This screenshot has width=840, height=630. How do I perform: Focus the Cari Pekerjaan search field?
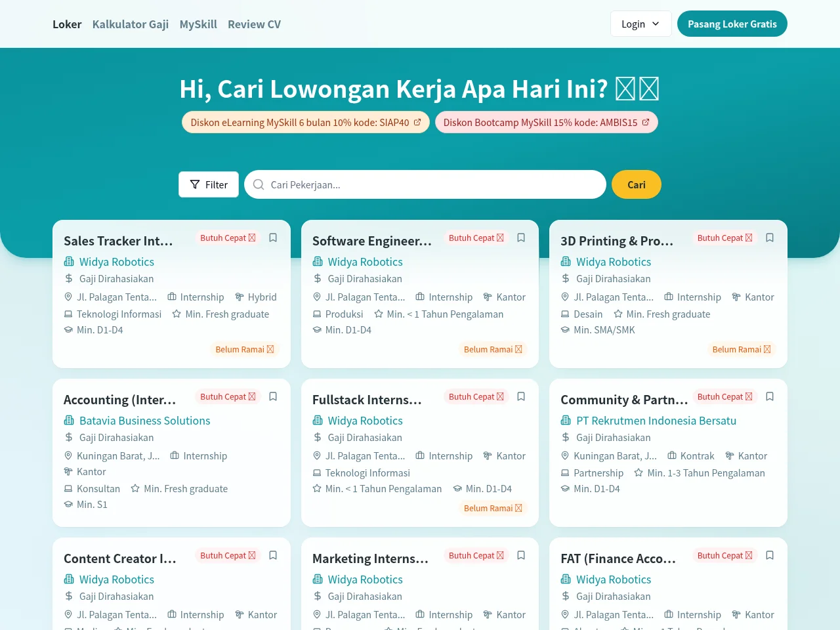(425, 184)
